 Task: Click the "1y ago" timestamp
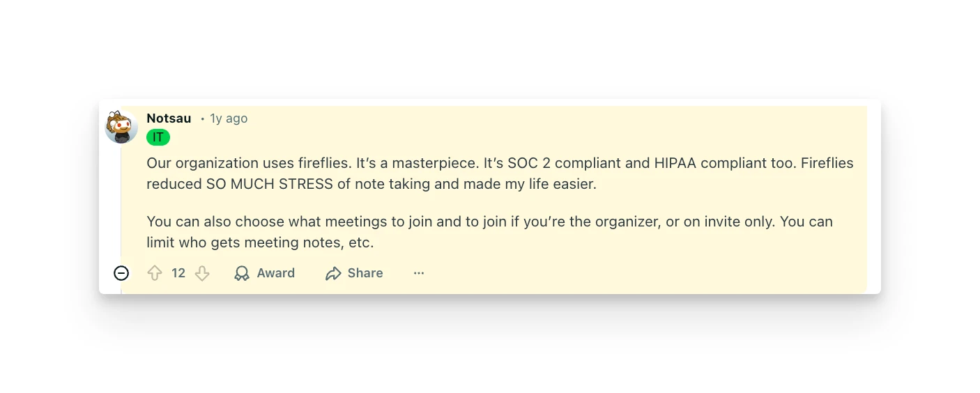[x=229, y=118]
